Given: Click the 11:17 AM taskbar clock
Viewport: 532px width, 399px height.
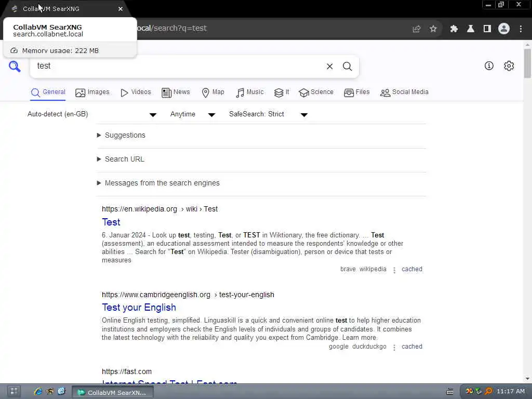Looking at the screenshot, I should point(511,392).
